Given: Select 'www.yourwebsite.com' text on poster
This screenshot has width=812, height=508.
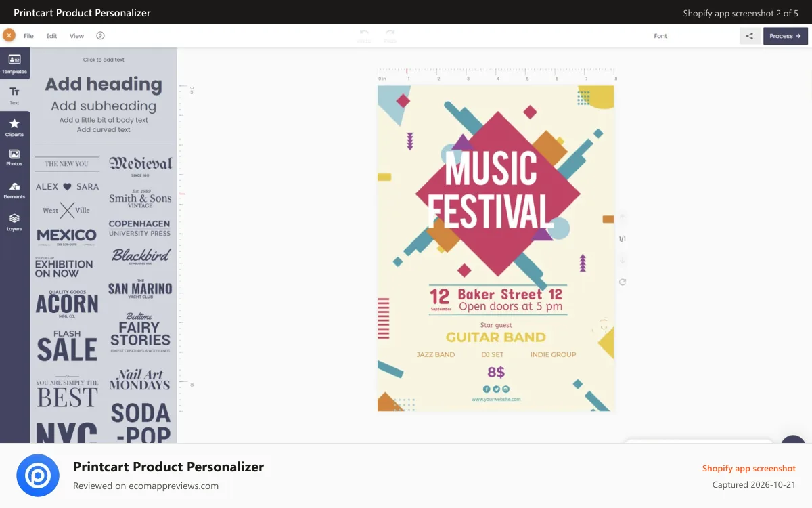Looking at the screenshot, I should [496, 400].
